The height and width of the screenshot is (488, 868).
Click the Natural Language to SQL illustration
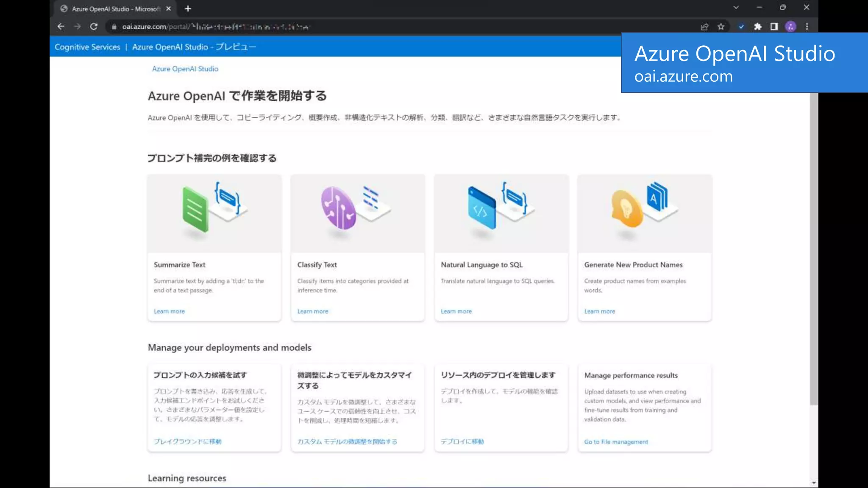pyautogui.click(x=501, y=213)
